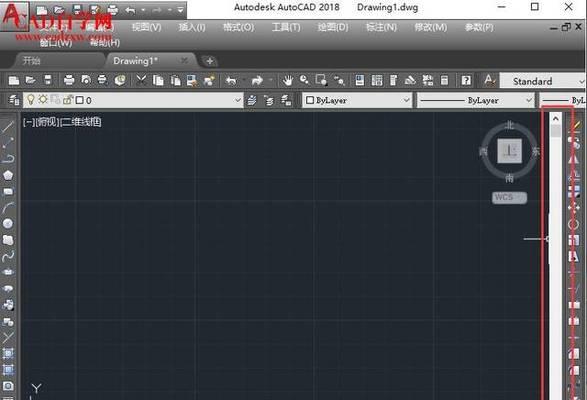Open the QuickCalc calculator icon
The height and width of the screenshot is (400, 587).
(x=444, y=80)
